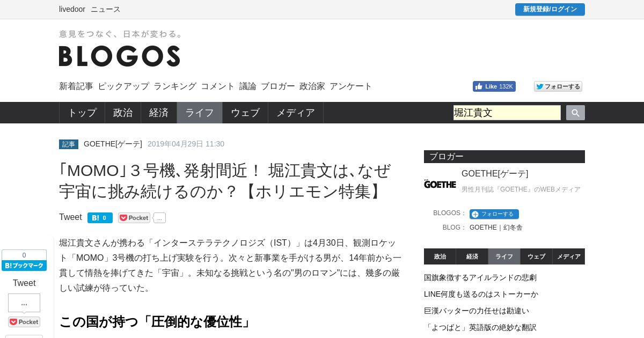Open article 巨漢バッターの力任せは勘違い
The width and height of the screenshot is (644, 338).
tap(477, 311)
